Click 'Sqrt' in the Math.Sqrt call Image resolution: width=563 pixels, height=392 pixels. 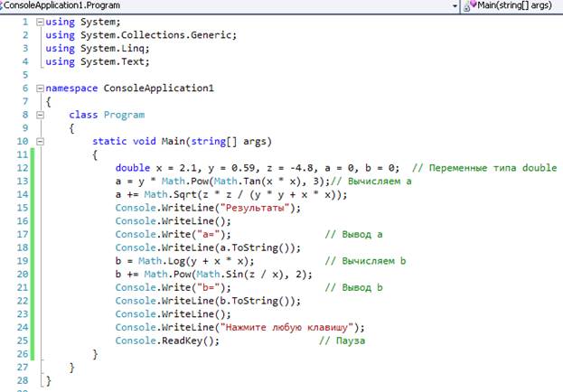tap(185, 194)
